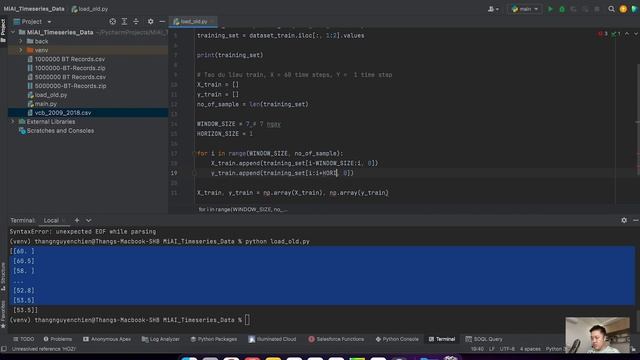Screen dimensions: 640x360
Task: Open the Problems tool window
Action: pos(58,339)
